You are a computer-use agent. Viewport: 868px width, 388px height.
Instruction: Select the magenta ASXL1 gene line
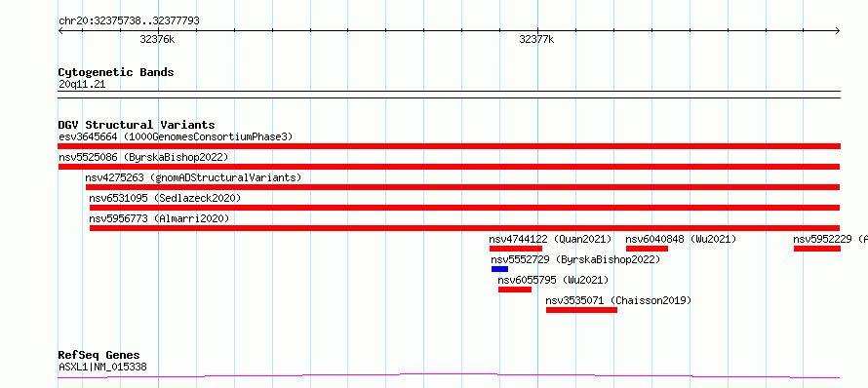(449, 376)
